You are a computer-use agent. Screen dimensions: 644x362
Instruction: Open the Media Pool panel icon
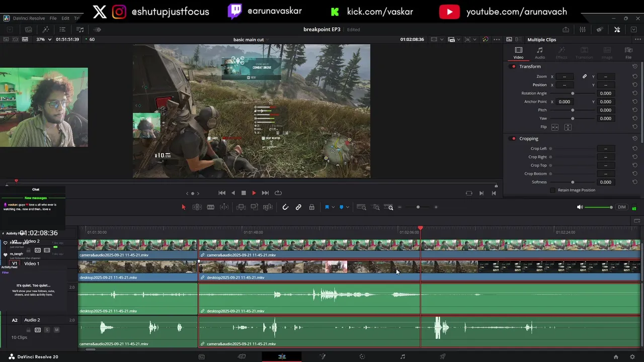pos(29,30)
